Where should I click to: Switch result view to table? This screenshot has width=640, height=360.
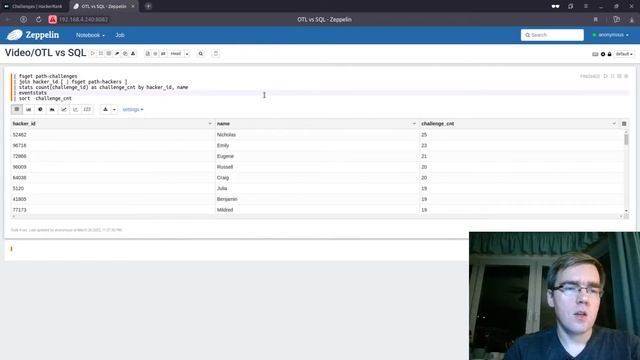point(17,109)
